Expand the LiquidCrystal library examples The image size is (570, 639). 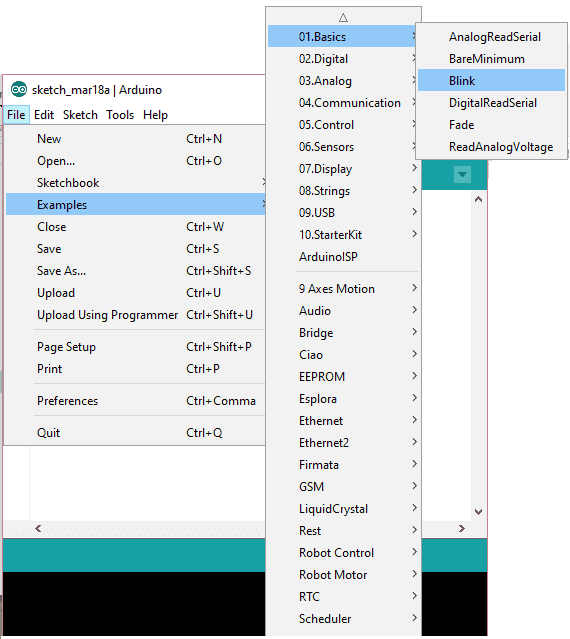344,509
